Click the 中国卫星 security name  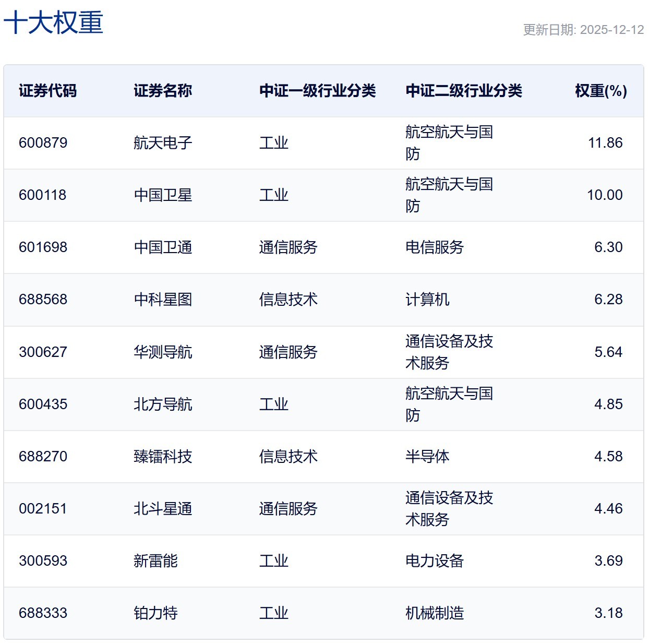pyautogui.click(x=162, y=195)
